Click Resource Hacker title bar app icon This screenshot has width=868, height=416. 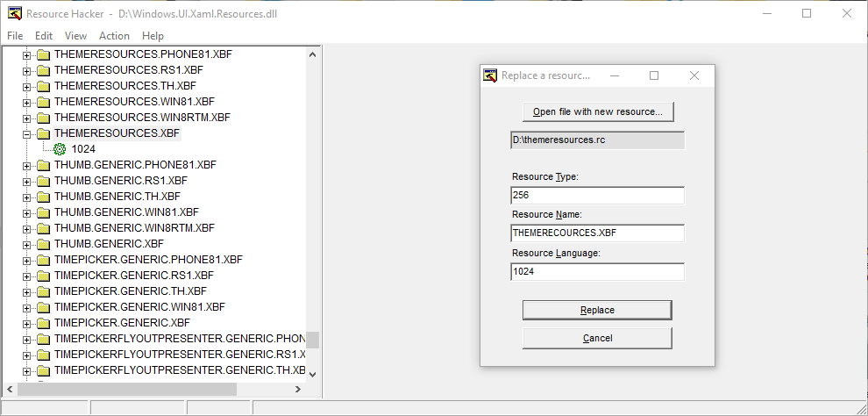click(x=15, y=13)
